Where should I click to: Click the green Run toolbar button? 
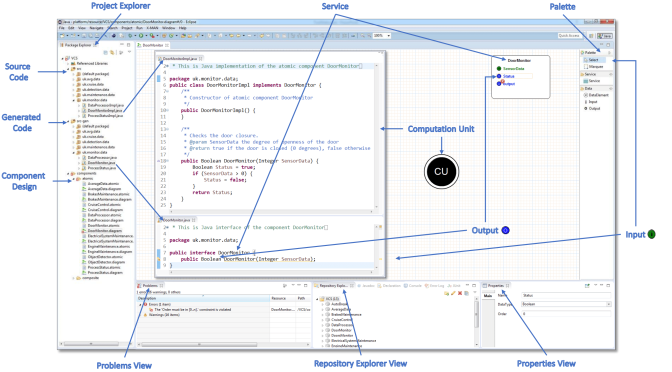(x=141, y=36)
